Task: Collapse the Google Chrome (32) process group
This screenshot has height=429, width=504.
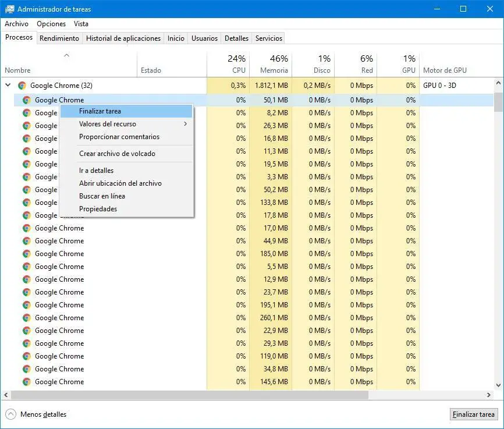Action: tap(8, 85)
